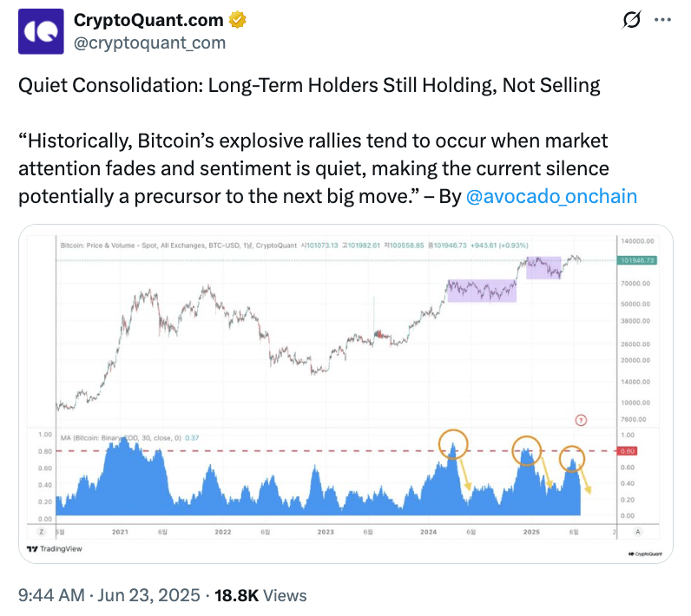Screen dimensions: 691x616
Task: Click the Grok explain post icon
Action: (x=632, y=20)
